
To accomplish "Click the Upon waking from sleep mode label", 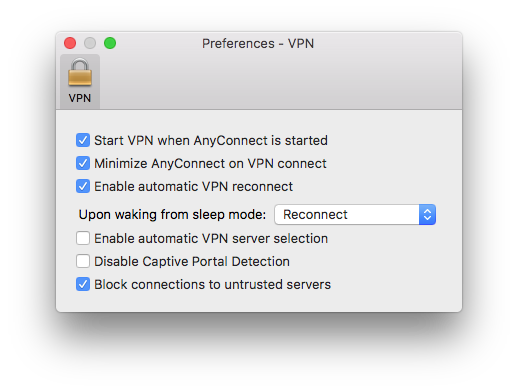I will pyautogui.click(x=172, y=215).
